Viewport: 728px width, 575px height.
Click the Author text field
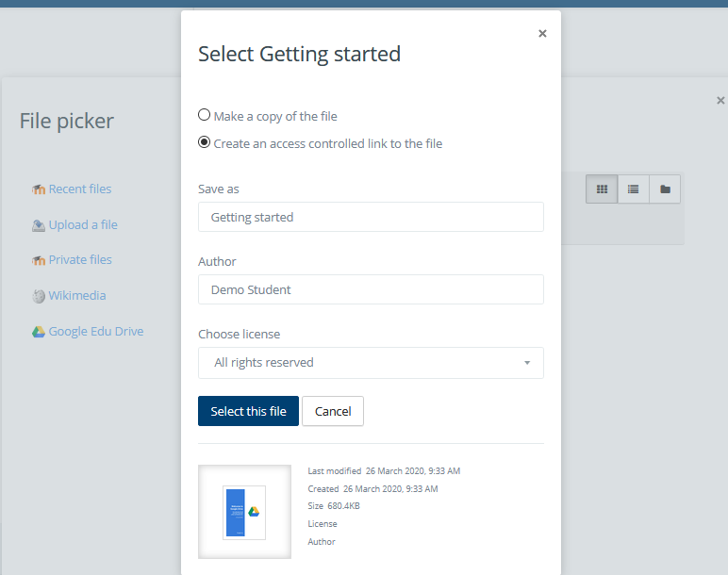click(x=371, y=289)
